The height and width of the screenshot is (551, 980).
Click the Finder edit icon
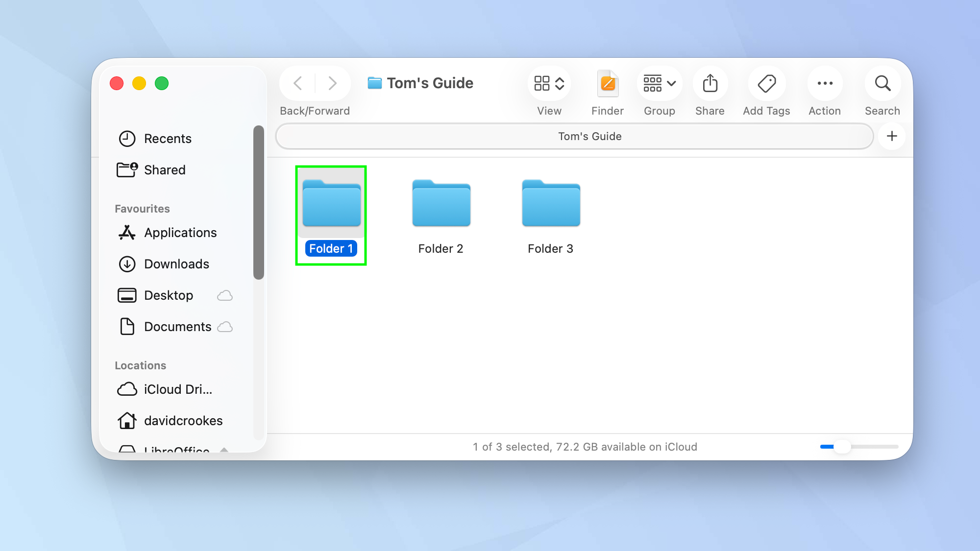607,83
